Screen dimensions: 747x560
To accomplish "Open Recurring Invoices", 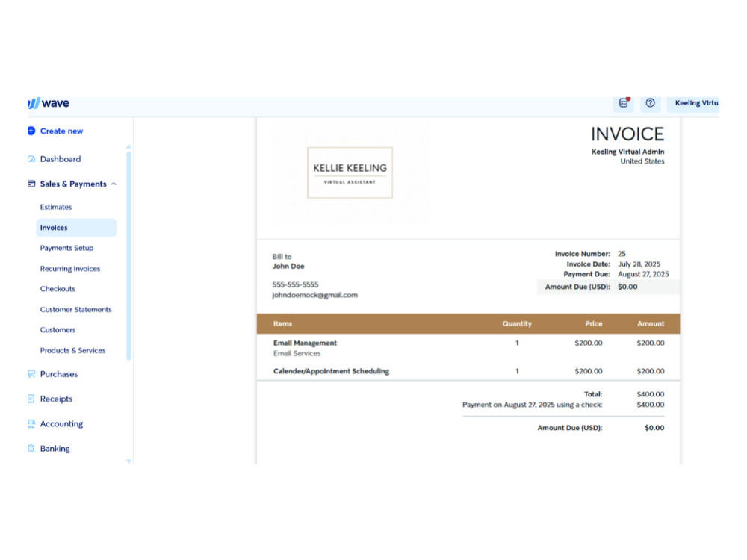I will pyautogui.click(x=70, y=269).
